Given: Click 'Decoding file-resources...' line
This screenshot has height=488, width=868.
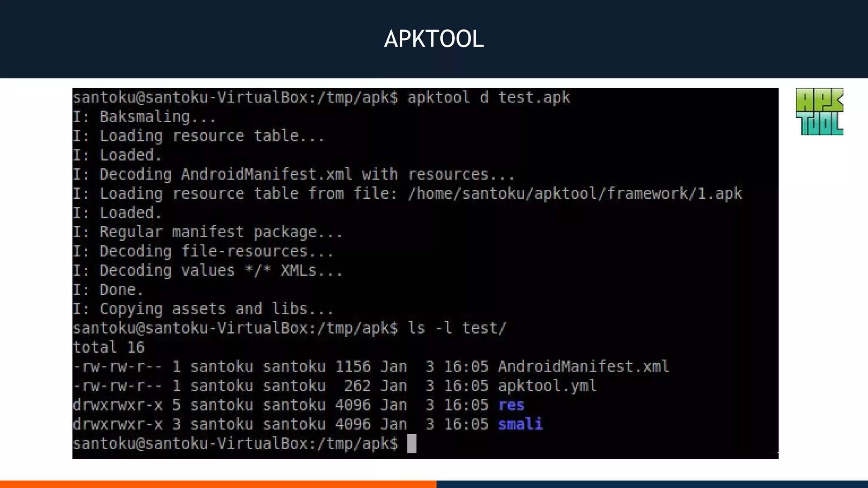Looking at the screenshot, I should click(203, 251).
